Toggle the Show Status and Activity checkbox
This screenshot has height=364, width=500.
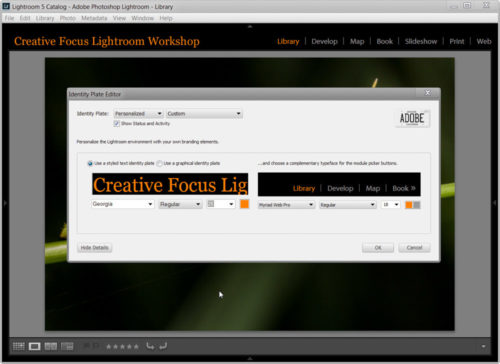pyautogui.click(x=116, y=124)
